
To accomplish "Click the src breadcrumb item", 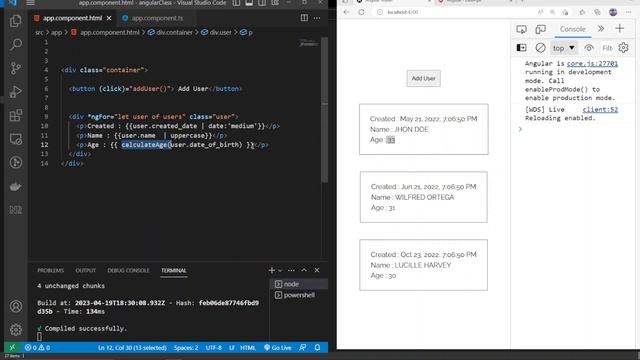I will point(39,32).
